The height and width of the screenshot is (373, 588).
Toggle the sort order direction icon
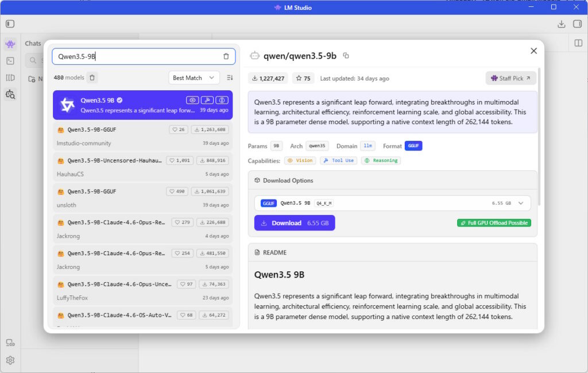[x=230, y=78]
